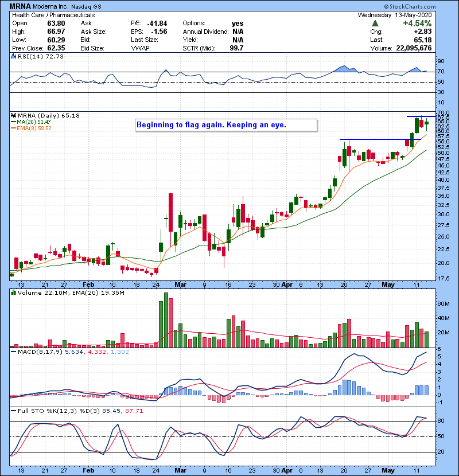Click the RSI line icon beside RSI(14)
The image size is (459, 476).
(x=13, y=56)
